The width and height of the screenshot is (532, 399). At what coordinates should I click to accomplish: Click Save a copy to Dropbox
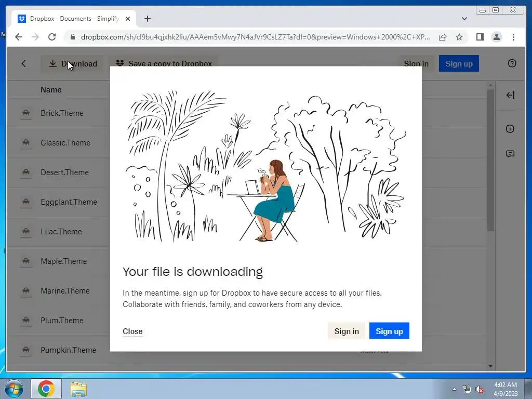coord(164,64)
